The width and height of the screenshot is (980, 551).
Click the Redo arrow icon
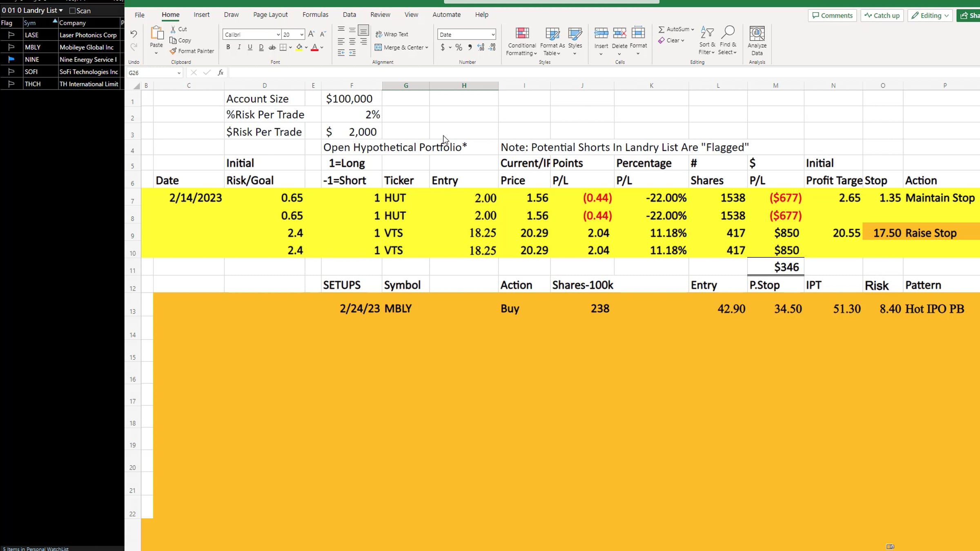134,47
